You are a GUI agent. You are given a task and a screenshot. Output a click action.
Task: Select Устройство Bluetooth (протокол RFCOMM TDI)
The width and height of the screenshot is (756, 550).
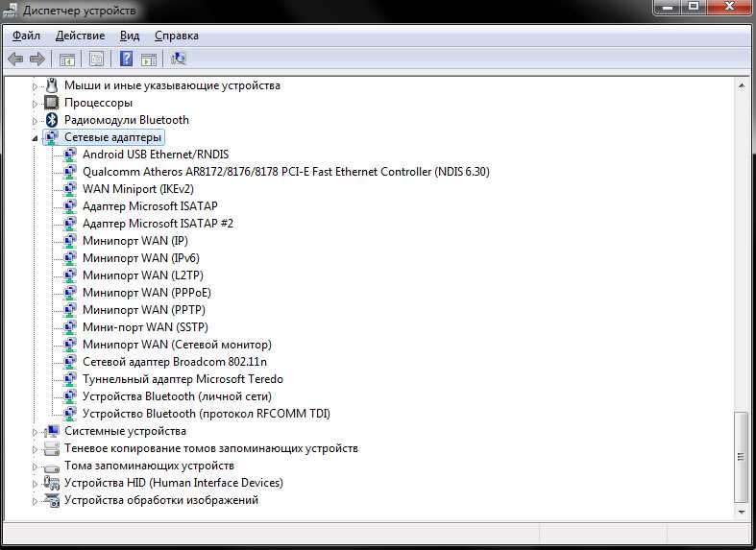click(x=207, y=414)
